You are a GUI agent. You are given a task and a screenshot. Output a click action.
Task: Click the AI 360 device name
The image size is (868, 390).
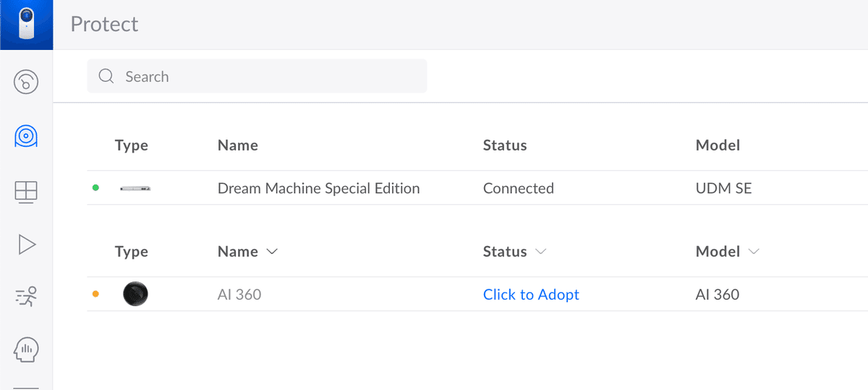(x=239, y=294)
